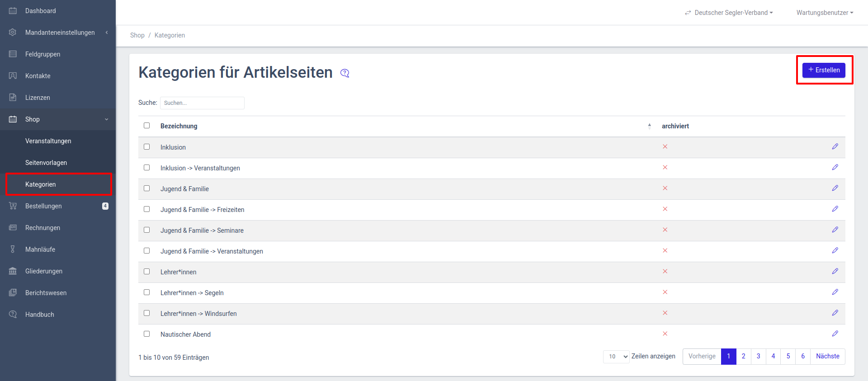Screen dimensions: 868x381
Task: Open the rows-per-page dropdown showing 10
Action: pos(616,357)
